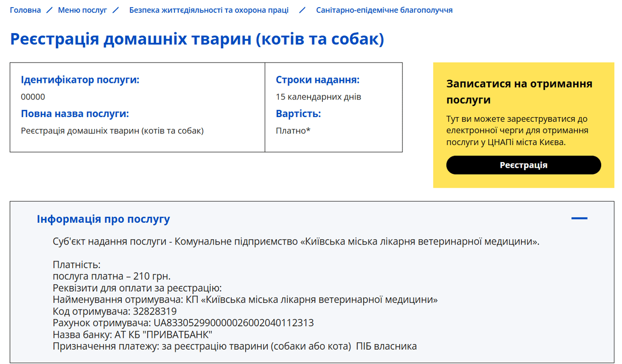Click the «Повна назва послуги» label
This screenshot has height=364, width=622.
75,114
